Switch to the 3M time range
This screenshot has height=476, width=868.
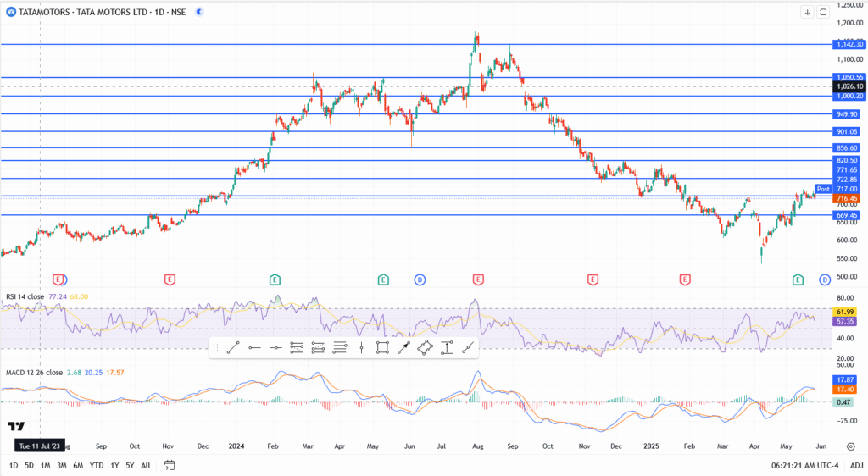pyautogui.click(x=61, y=466)
